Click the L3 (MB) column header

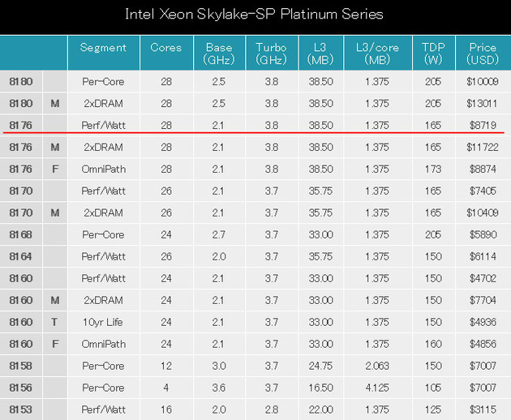click(320, 53)
